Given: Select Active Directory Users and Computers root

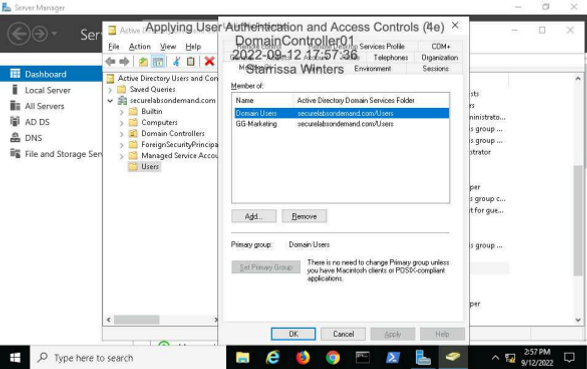Looking at the screenshot, I should click(162, 78).
